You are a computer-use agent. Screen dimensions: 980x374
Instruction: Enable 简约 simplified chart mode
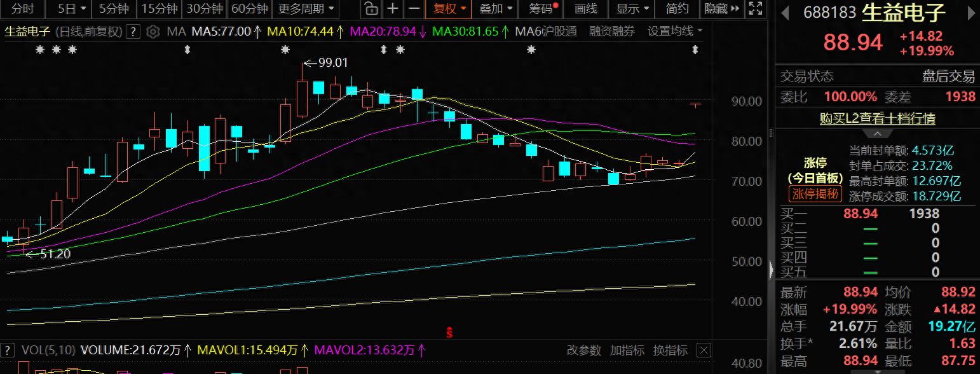[x=676, y=10]
